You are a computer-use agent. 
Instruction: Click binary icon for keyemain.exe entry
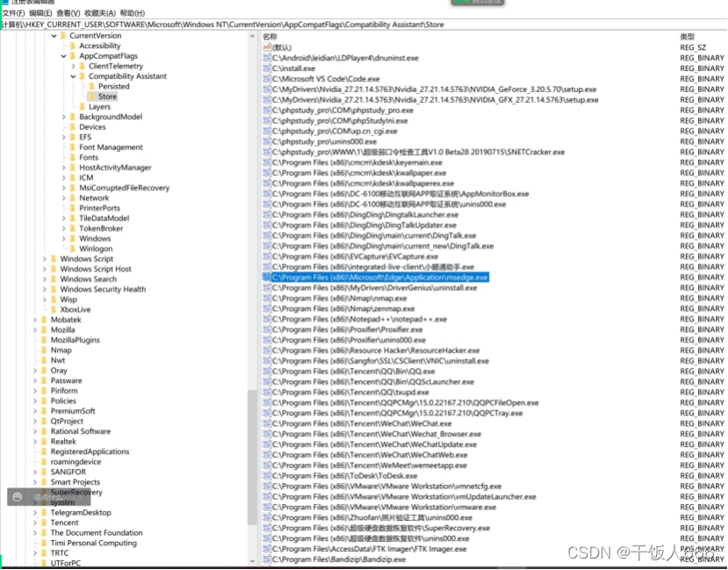pyautogui.click(x=266, y=162)
